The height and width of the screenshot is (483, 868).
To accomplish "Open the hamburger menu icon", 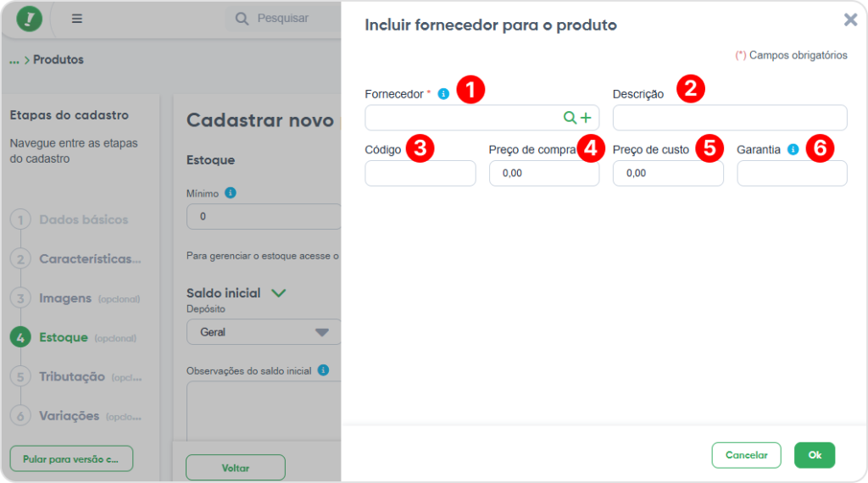I will pyautogui.click(x=77, y=19).
